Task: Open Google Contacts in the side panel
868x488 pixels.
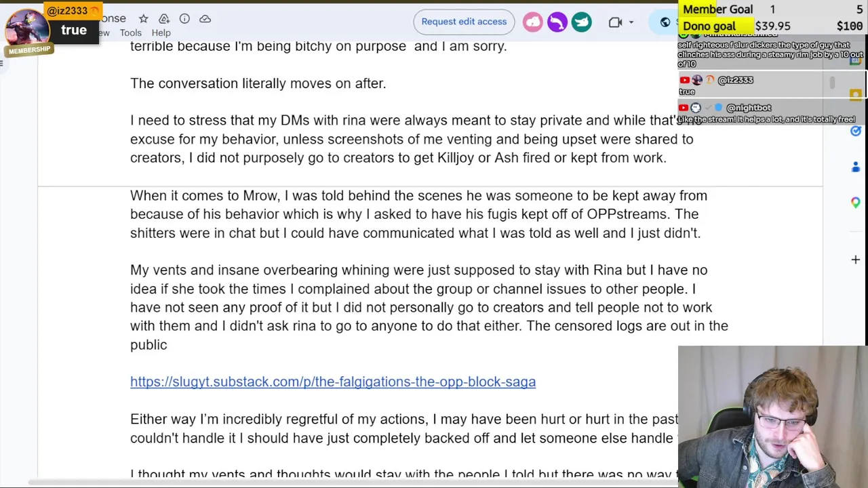Action: click(856, 167)
